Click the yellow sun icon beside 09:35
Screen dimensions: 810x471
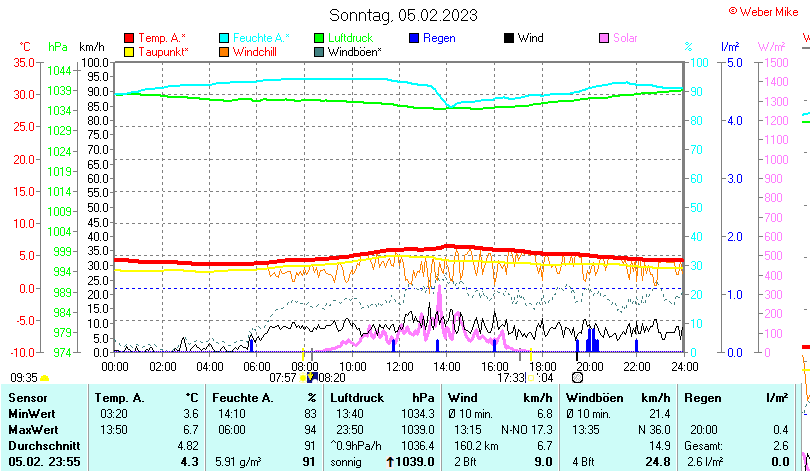point(44,378)
